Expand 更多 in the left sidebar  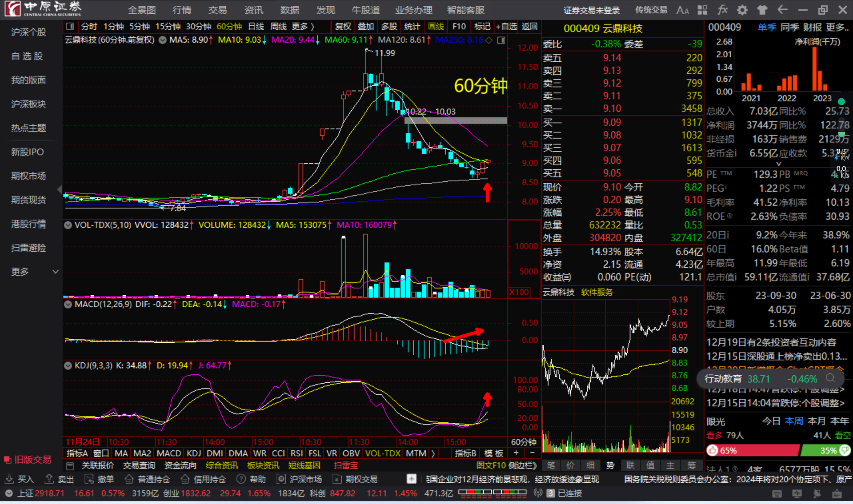(x=35, y=271)
